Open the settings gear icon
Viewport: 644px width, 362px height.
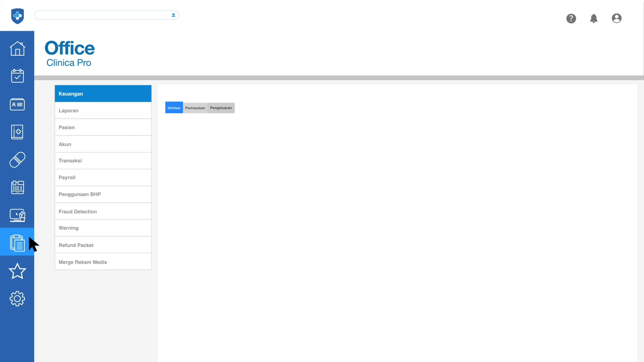(17, 298)
